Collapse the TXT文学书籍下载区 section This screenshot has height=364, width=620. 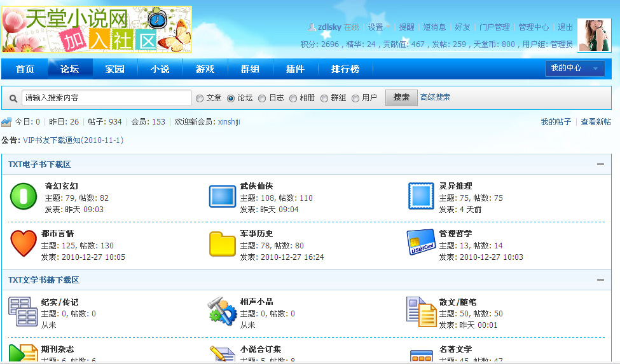601,280
